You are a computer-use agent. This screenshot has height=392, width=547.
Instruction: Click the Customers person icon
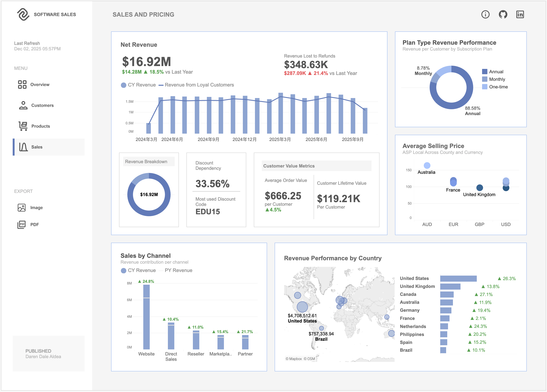click(23, 105)
